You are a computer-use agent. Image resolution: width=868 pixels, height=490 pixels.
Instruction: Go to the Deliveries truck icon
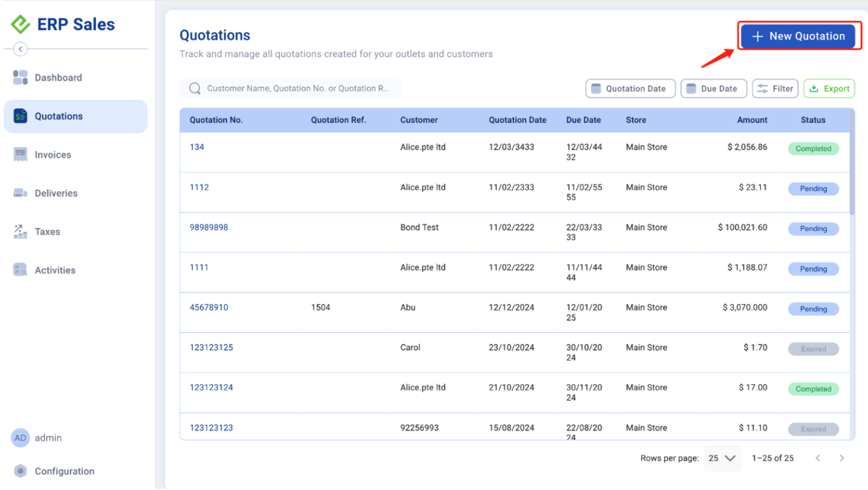(20, 193)
